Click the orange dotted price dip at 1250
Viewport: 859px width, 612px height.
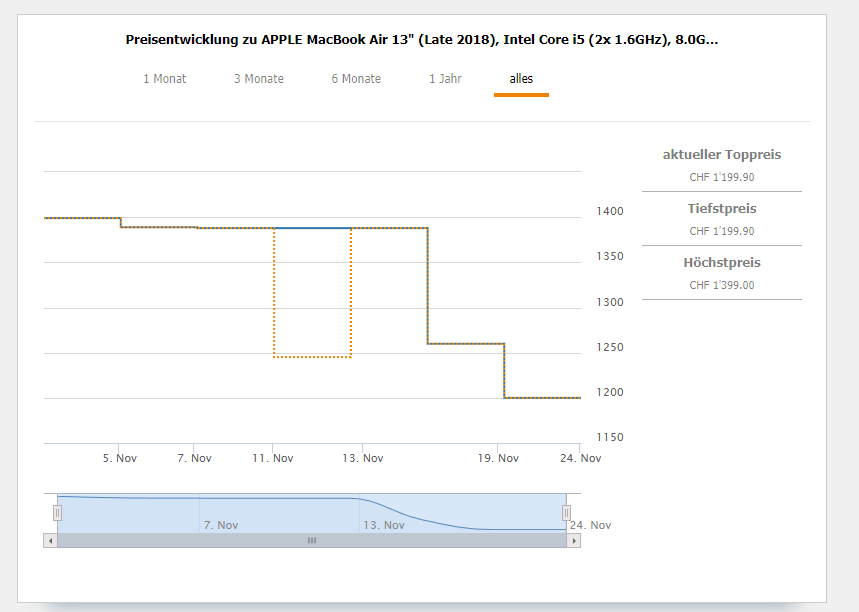[x=312, y=357]
